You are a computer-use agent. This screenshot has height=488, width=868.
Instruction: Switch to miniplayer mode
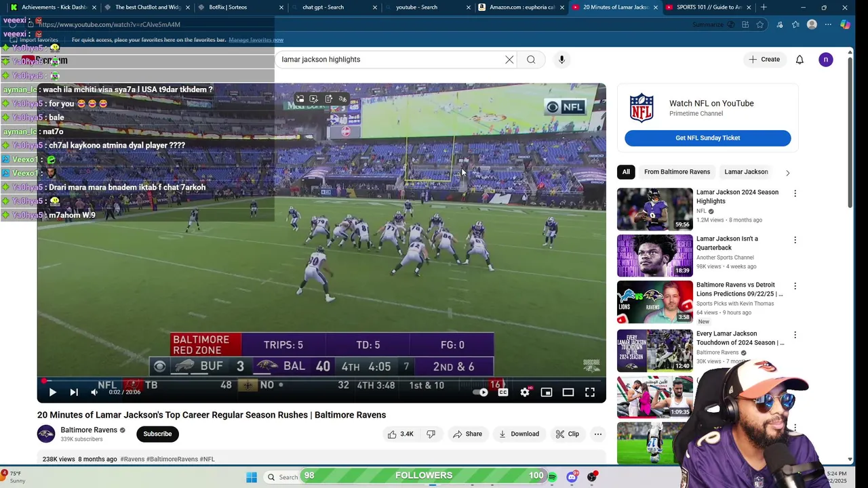547,392
